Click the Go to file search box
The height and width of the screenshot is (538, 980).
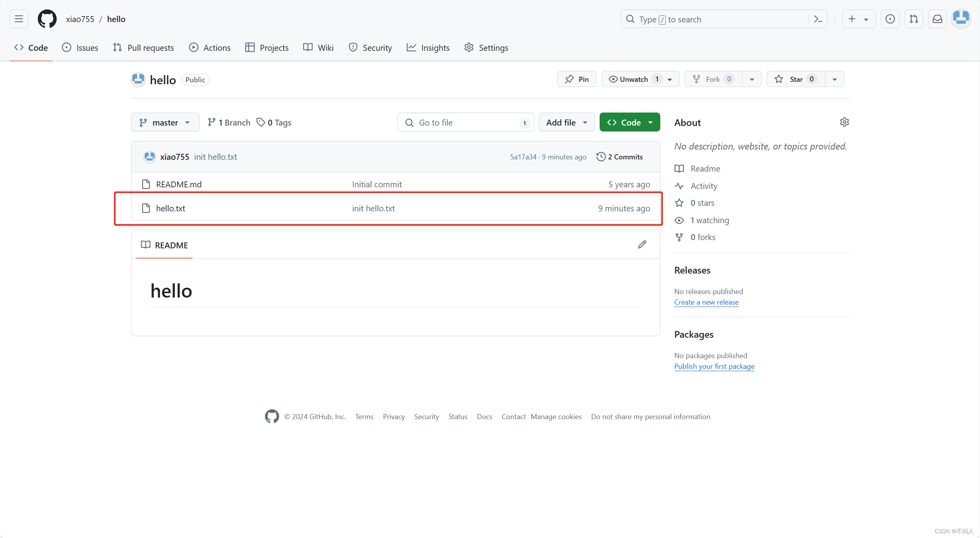tap(466, 122)
